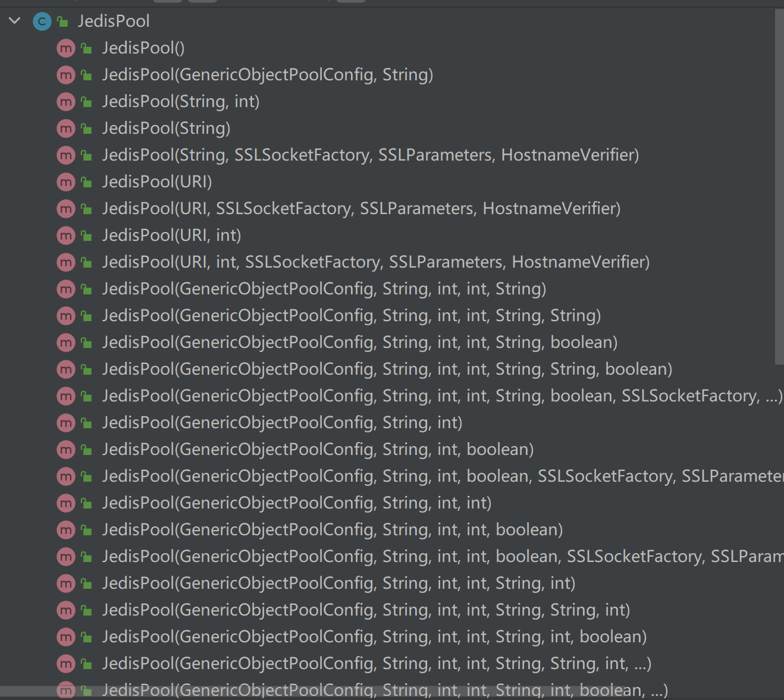This screenshot has width=784, height=700.
Task: Click method icon of JedisPool(String)
Action: (65, 128)
